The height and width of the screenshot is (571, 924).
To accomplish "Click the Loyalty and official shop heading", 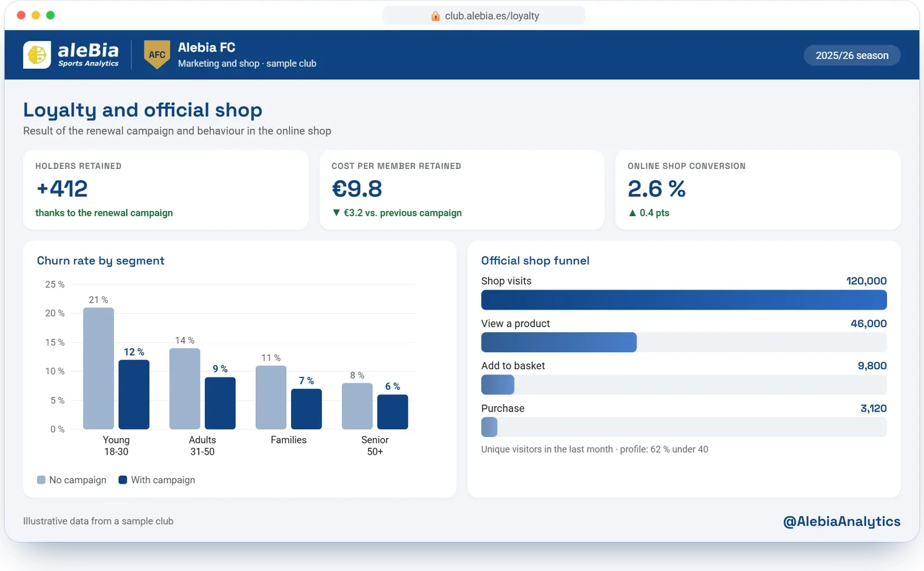I will (143, 110).
